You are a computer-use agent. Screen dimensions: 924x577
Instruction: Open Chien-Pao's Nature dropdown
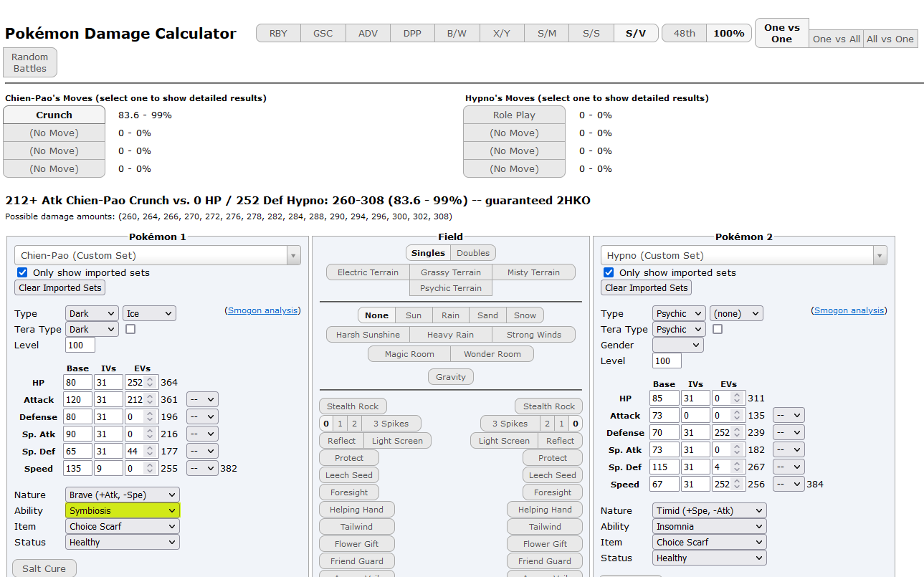pos(123,495)
